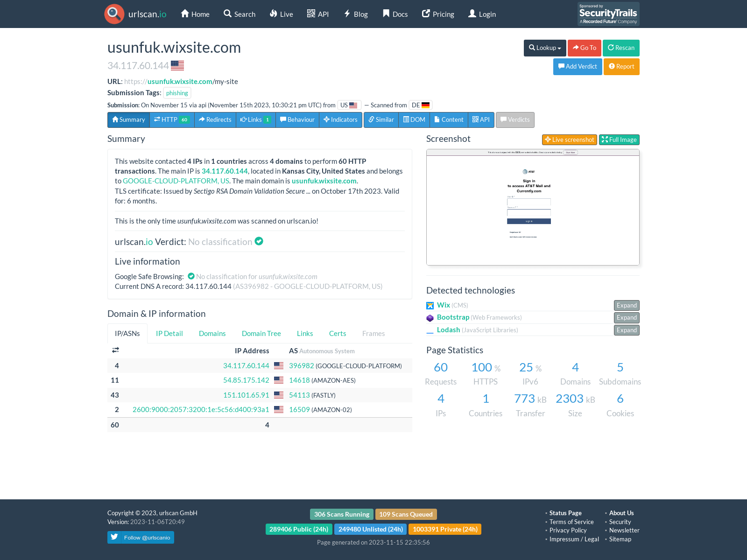
Task: Go to the Live page
Action: (282, 14)
